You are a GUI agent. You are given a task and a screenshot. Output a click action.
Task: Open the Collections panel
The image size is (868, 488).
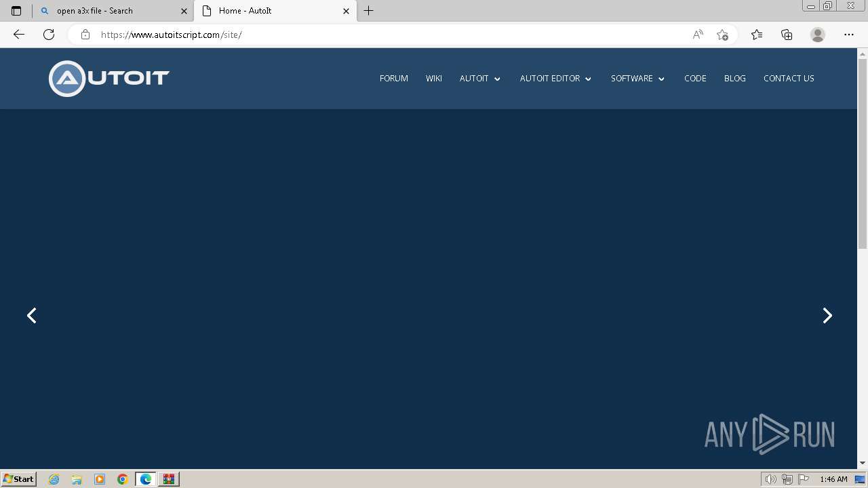[x=787, y=35]
